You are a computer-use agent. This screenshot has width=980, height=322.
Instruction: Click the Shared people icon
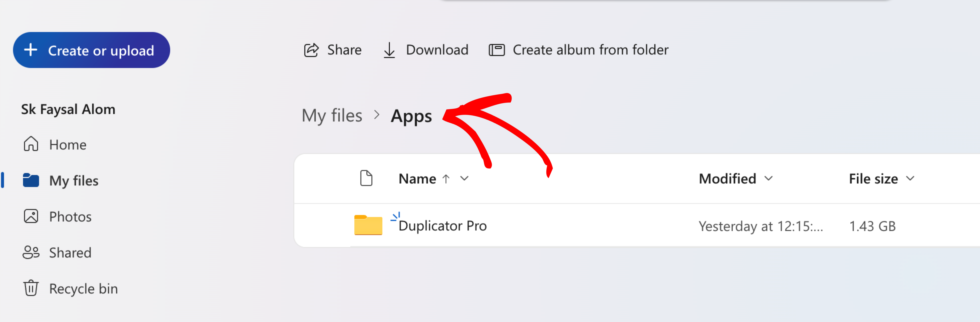pos(31,252)
